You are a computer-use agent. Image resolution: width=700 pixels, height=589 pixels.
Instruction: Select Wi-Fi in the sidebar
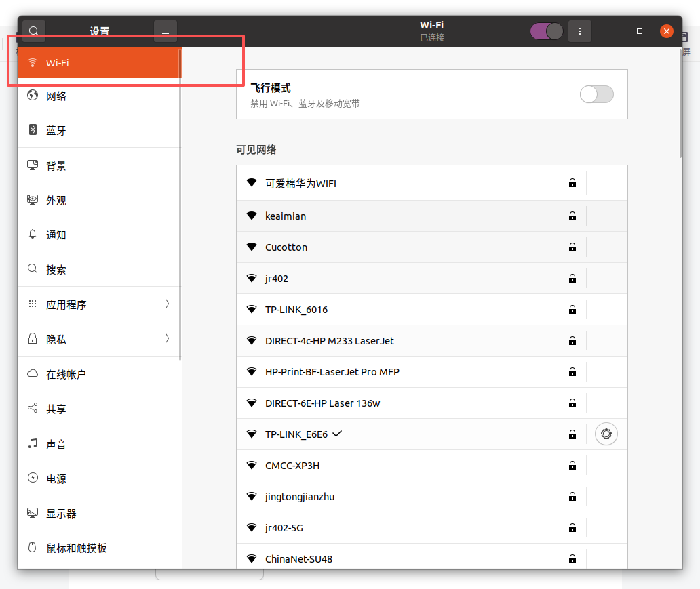point(99,63)
